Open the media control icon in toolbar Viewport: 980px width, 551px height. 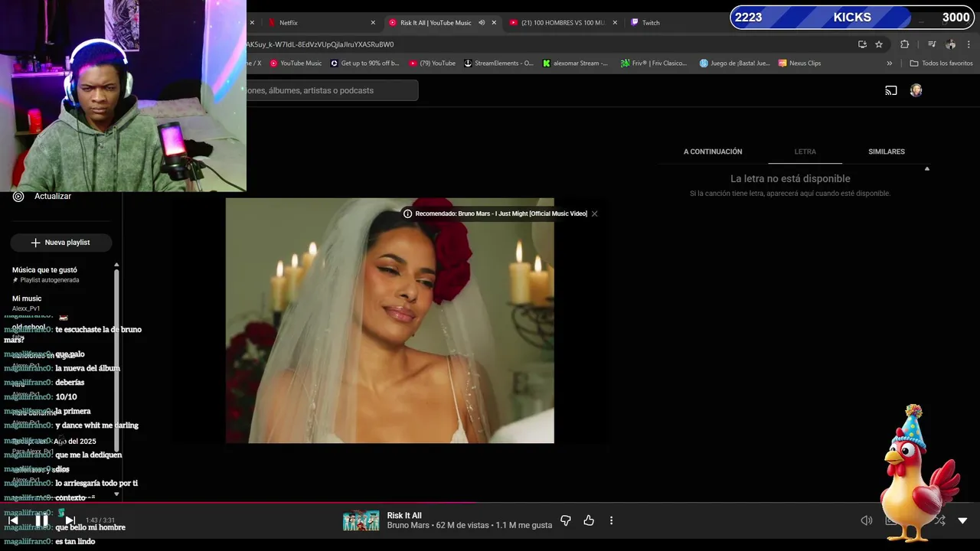point(932,44)
